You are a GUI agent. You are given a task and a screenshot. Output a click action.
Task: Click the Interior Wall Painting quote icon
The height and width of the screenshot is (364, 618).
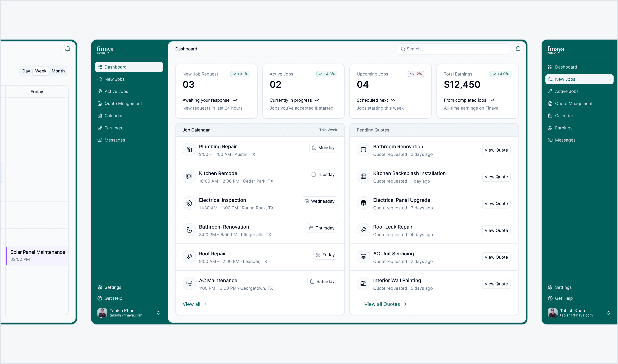tap(363, 283)
